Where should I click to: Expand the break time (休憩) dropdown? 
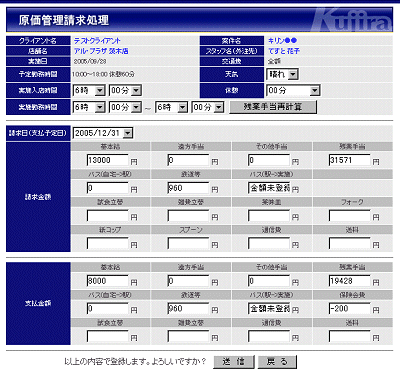coord(293,90)
